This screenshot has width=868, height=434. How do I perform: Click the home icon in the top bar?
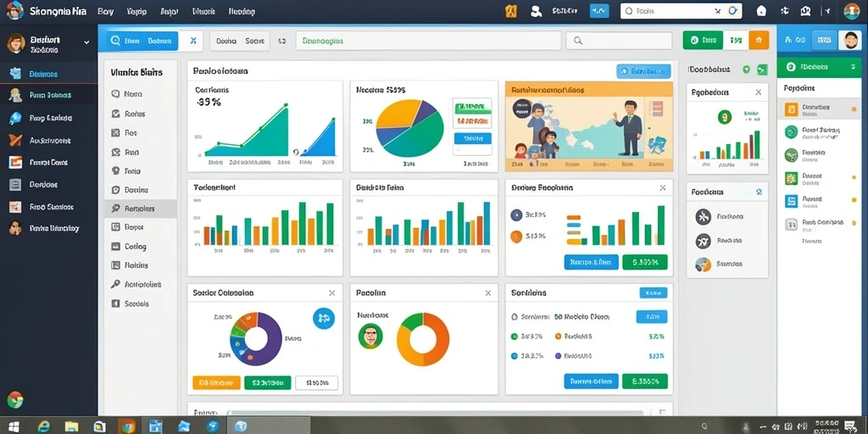point(761,10)
